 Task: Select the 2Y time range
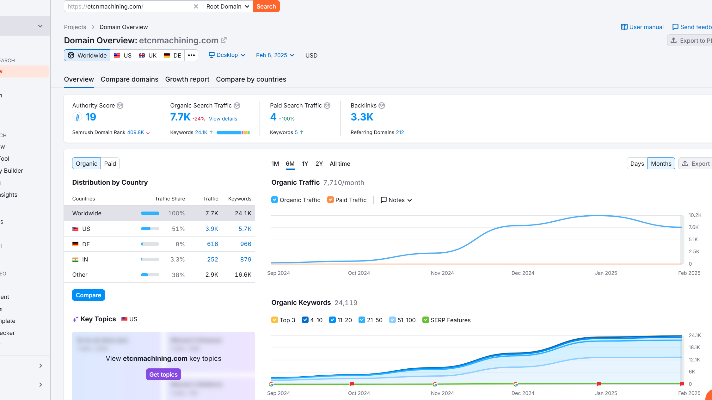click(x=319, y=164)
